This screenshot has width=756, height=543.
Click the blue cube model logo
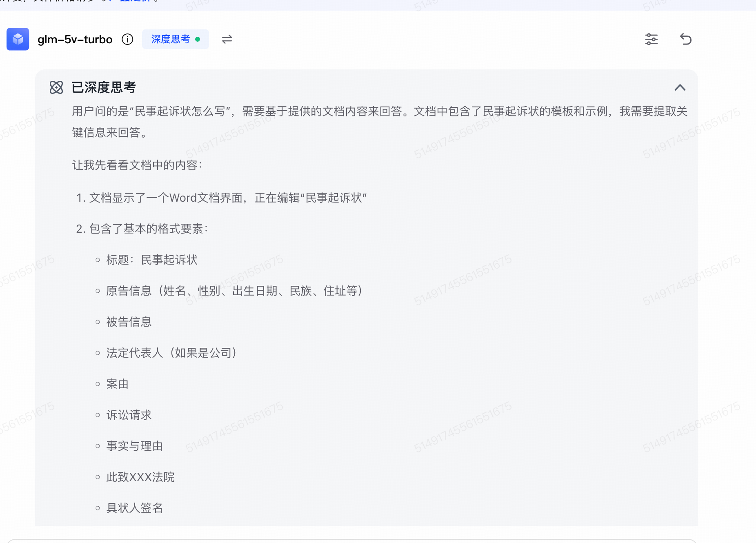coord(18,39)
